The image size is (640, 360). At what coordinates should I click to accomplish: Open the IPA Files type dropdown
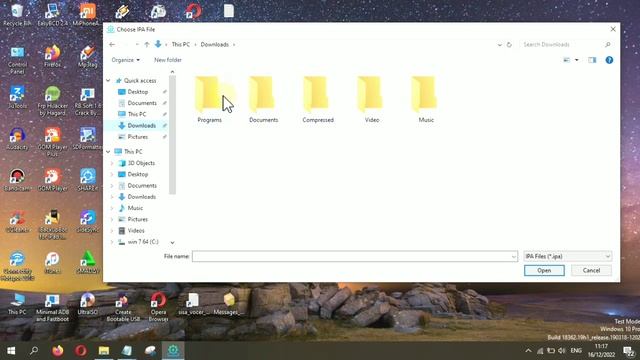click(567, 256)
